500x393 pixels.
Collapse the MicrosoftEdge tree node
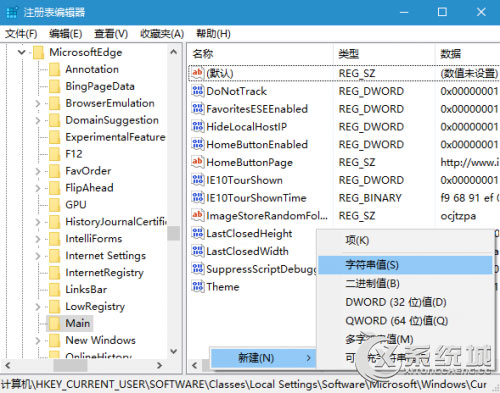click(x=22, y=52)
